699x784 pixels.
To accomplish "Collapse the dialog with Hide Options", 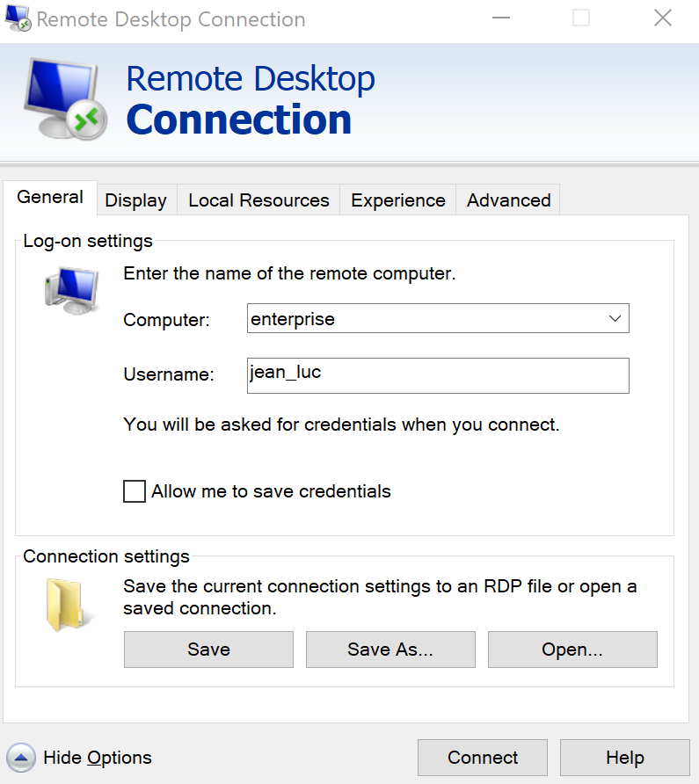I will (x=97, y=758).
